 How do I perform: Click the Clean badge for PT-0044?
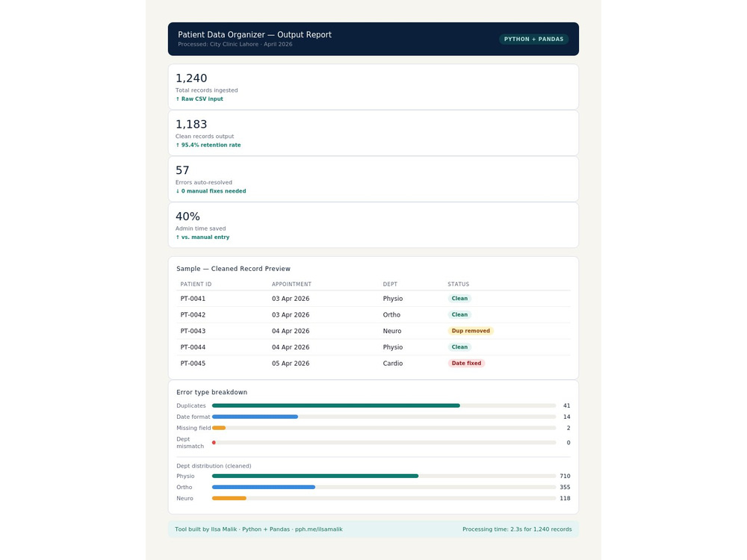459,347
